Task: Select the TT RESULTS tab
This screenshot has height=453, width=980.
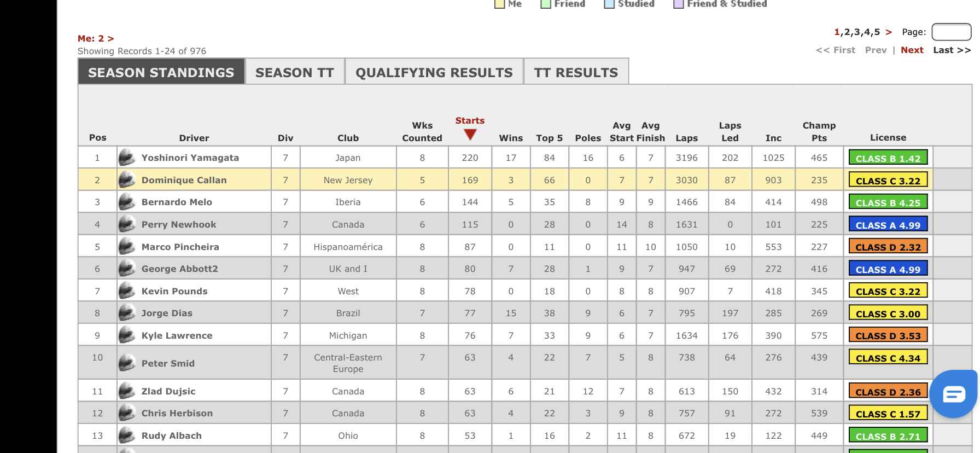Action: point(576,72)
